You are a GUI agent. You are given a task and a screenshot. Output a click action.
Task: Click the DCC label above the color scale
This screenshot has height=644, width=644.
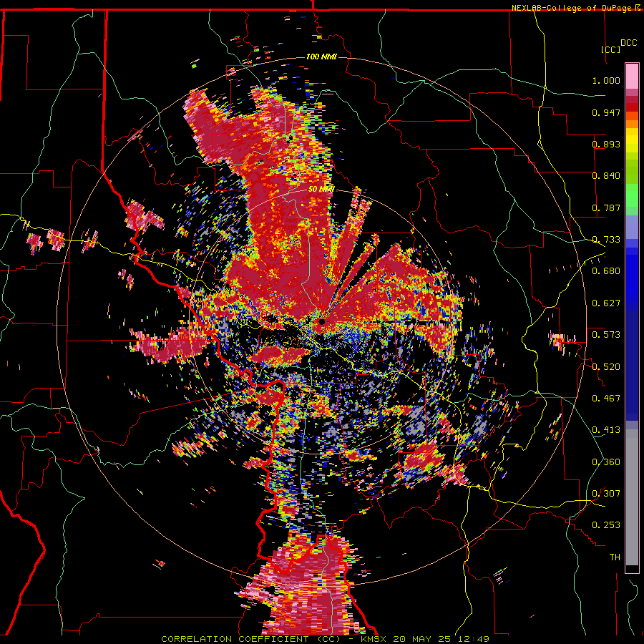[628, 43]
